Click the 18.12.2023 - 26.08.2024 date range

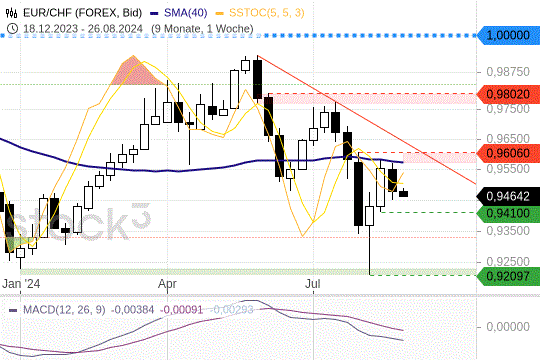[x=83, y=29]
